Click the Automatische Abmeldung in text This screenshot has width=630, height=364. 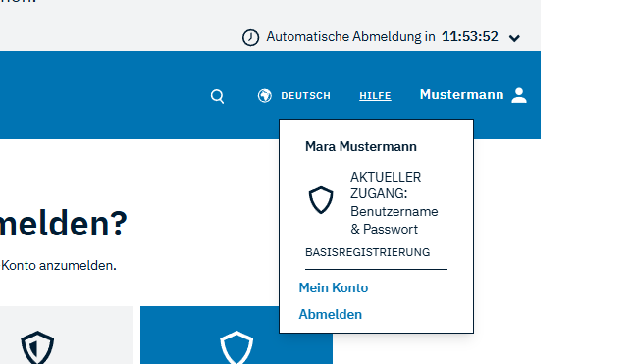point(350,37)
